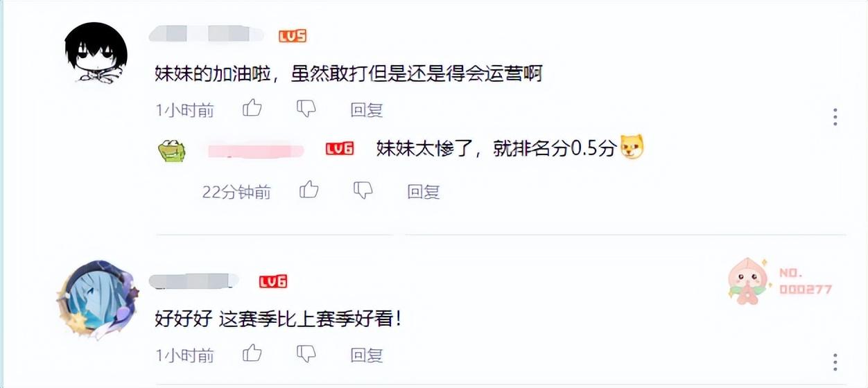Screen dimensions: 868x388
Task: Click the LV6 badge beside 妹妹太惨了 reply
Action: pyautogui.click(x=340, y=148)
